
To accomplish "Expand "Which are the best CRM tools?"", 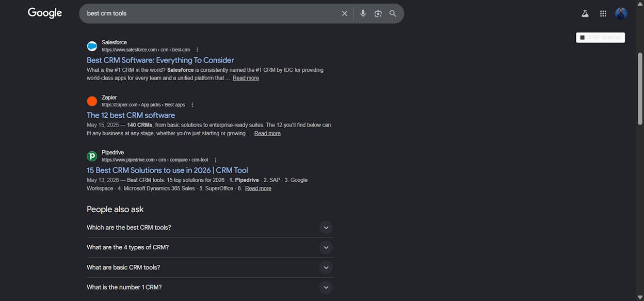I will 210,228.
